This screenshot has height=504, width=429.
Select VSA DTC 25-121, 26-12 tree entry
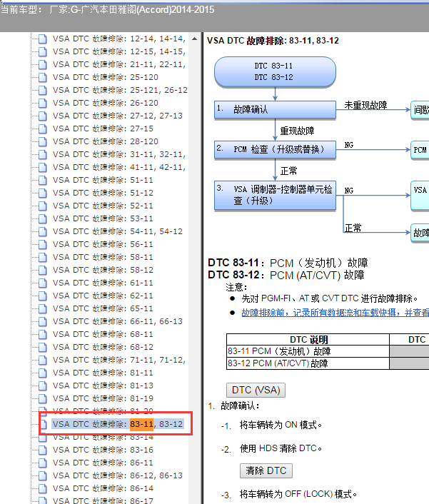pos(120,90)
